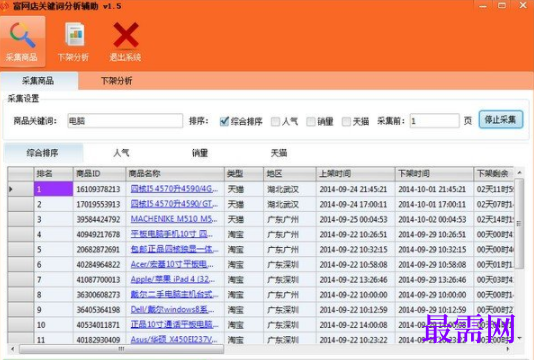Open product link 包邮正品四核独显一体

175,249
